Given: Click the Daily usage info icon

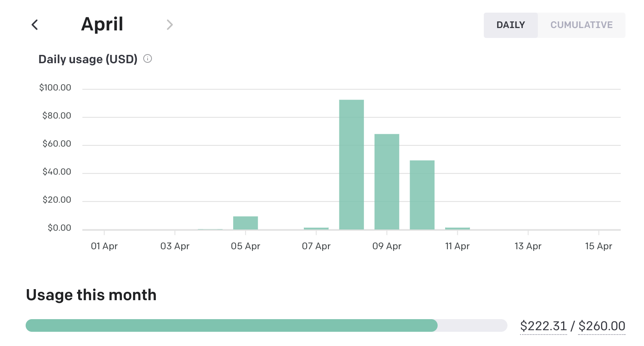Looking at the screenshot, I should [148, 59].
